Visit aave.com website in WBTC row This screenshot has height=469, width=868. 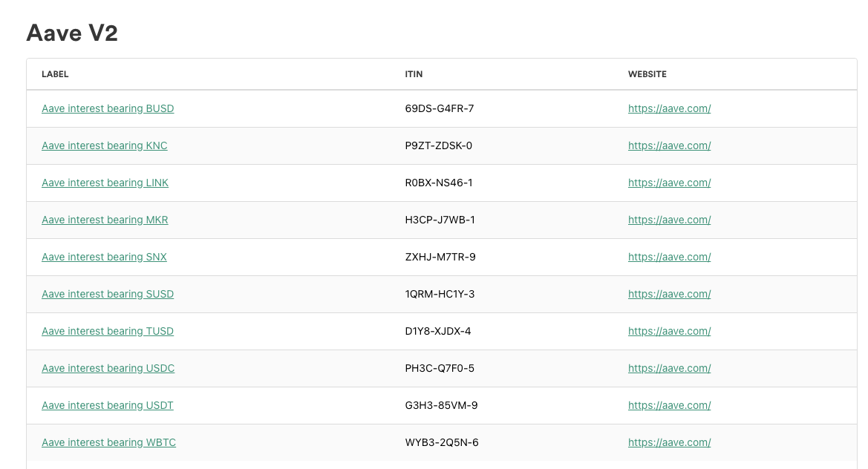click(669, 442)
